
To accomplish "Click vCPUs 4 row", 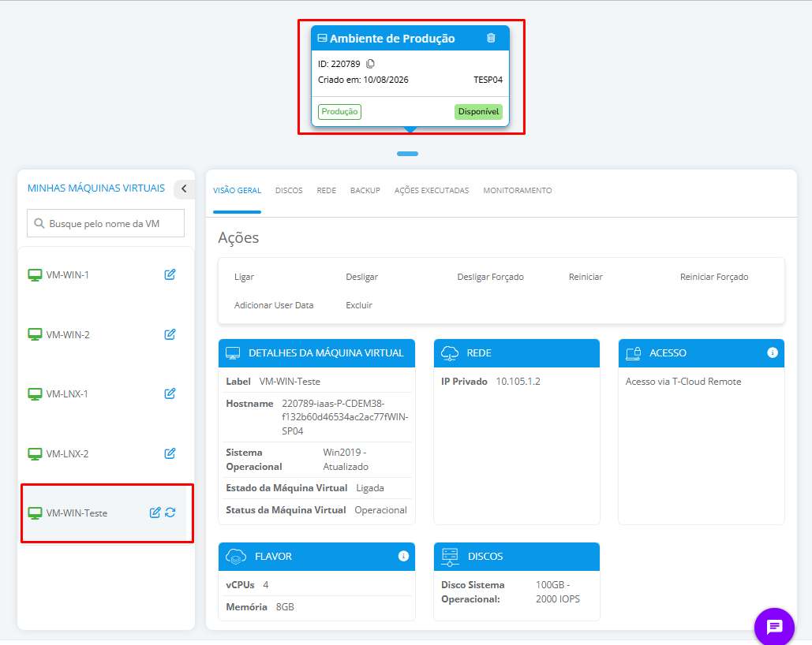I will [316, 585].
